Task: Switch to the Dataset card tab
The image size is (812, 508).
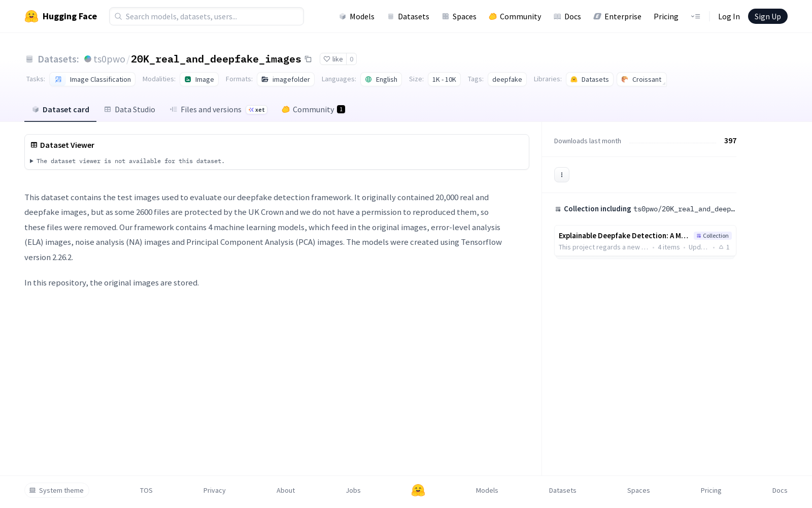Action: pyautogui.click(x=60, y=109)
